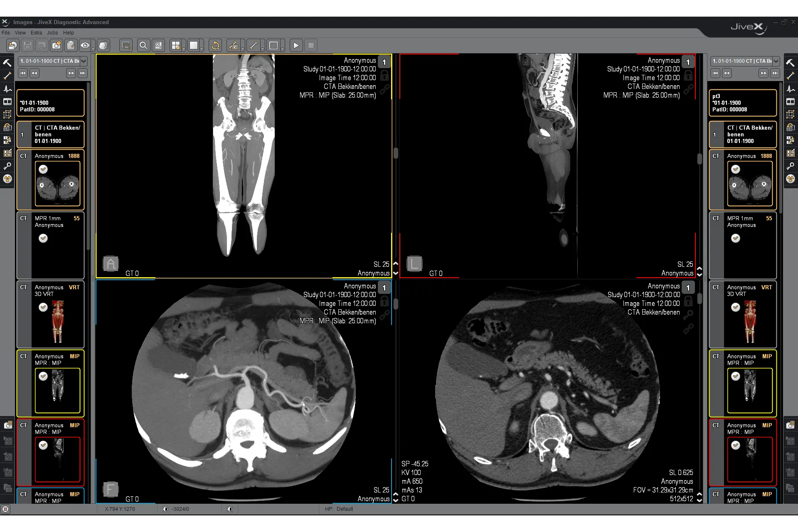Click the eye display options icon
The height and width of the screenshot is (532, 798).
pos(85,46)
